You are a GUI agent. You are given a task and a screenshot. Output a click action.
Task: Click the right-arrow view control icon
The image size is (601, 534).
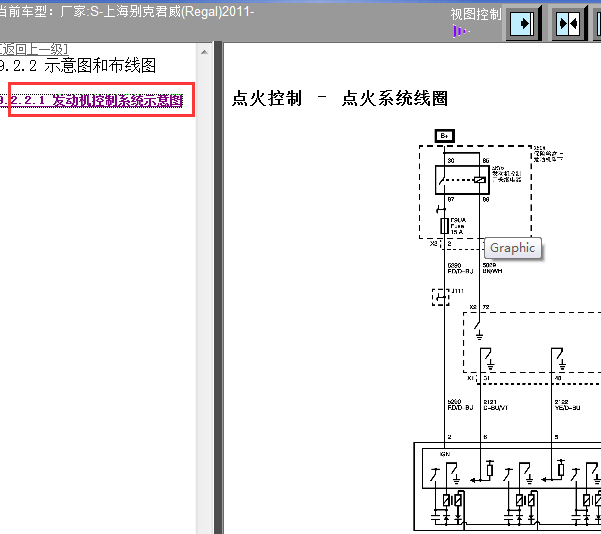[523, 24]
